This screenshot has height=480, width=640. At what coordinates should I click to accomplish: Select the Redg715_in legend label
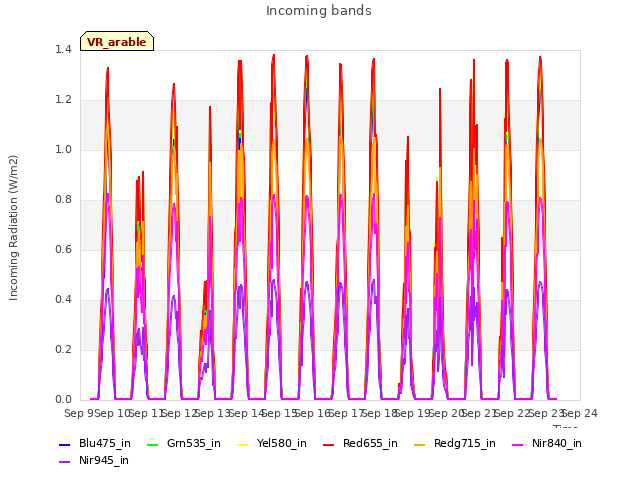(x=465, y=443)
